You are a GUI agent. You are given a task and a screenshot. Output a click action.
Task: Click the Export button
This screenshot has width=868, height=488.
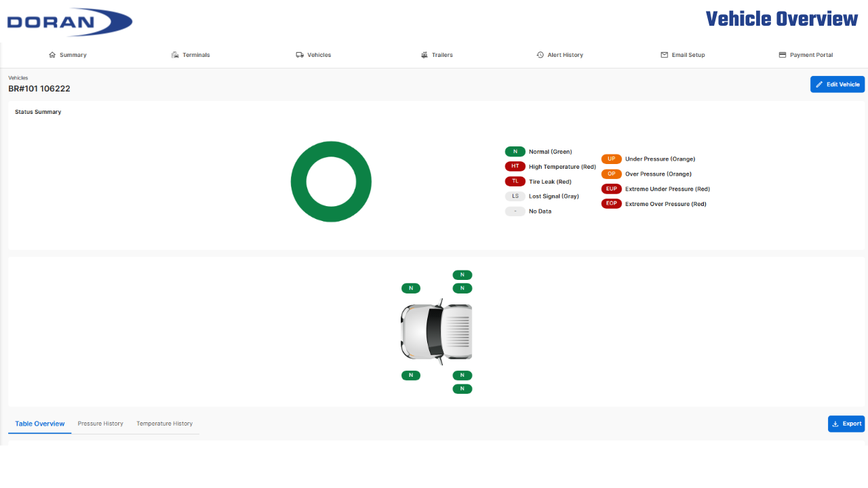tap(846, 424)
